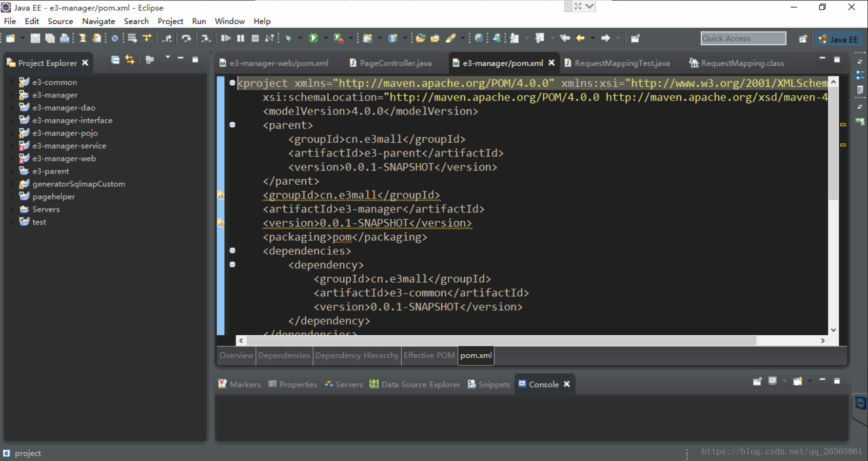Switch to e3-manager-web/pom.xml editor tab
The width and height of the screenshot is (868, 461).
274,63
